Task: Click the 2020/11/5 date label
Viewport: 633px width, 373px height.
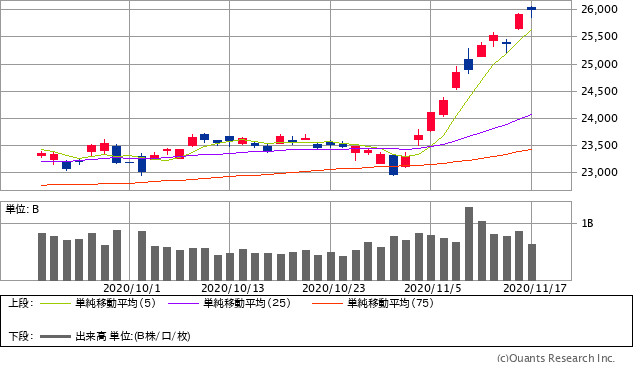Action: (432, 288)
